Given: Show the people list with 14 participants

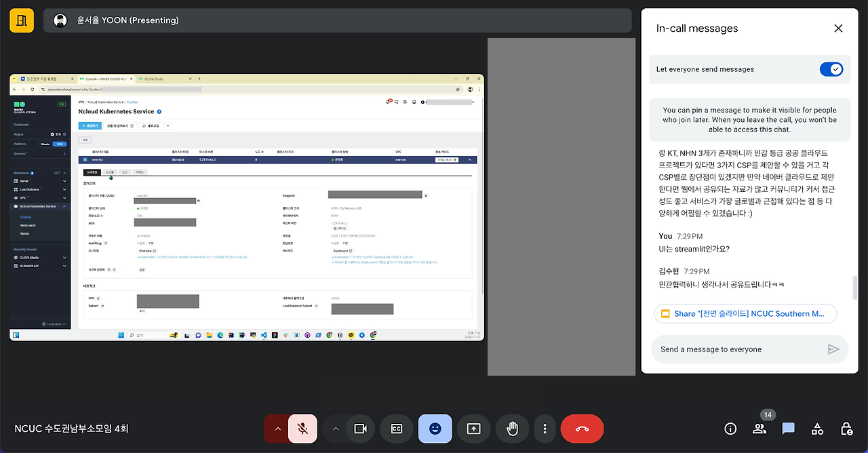Looking at the screenshot, I should pos(759,429).
